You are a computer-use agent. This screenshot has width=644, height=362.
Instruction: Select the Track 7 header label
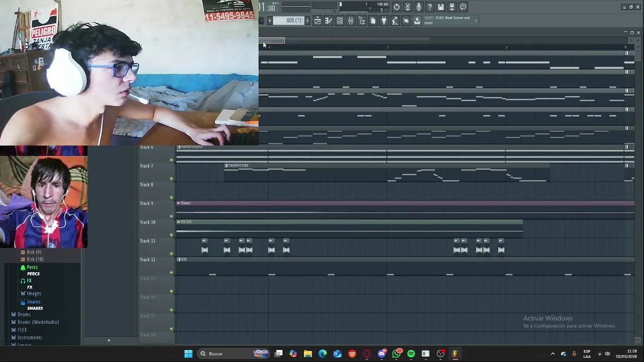coord(146,166)
